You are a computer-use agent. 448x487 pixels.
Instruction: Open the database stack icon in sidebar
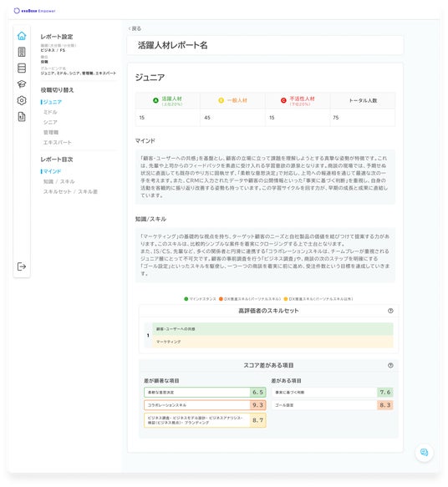point(22,68)
